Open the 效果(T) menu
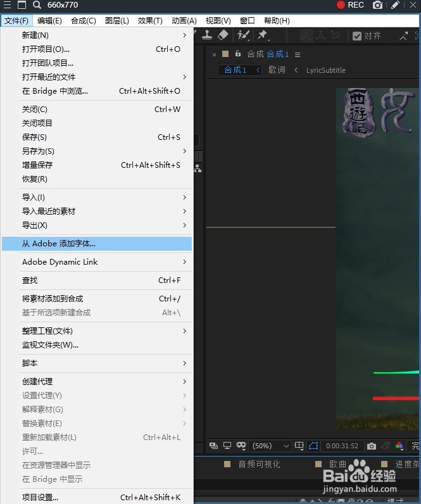The width and height of the screenshot is (421, 504). pyautogui.click(x=150, y=21)
